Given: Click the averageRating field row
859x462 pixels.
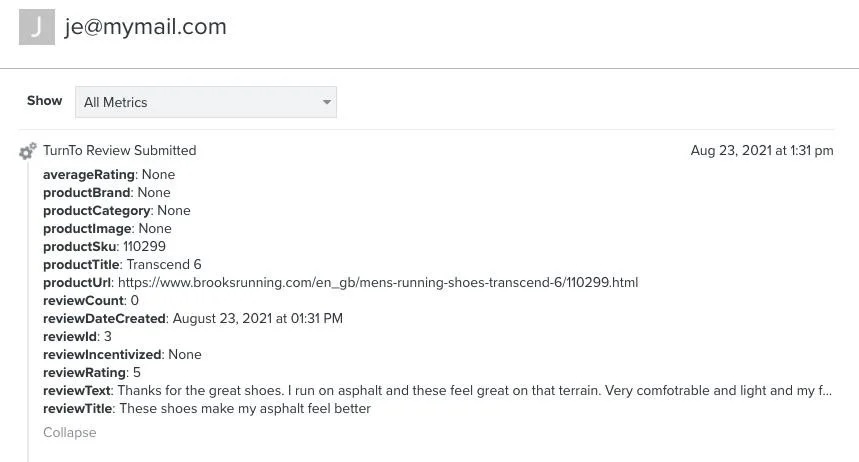Looking at the screenshot, I should (x=108, y=174).
